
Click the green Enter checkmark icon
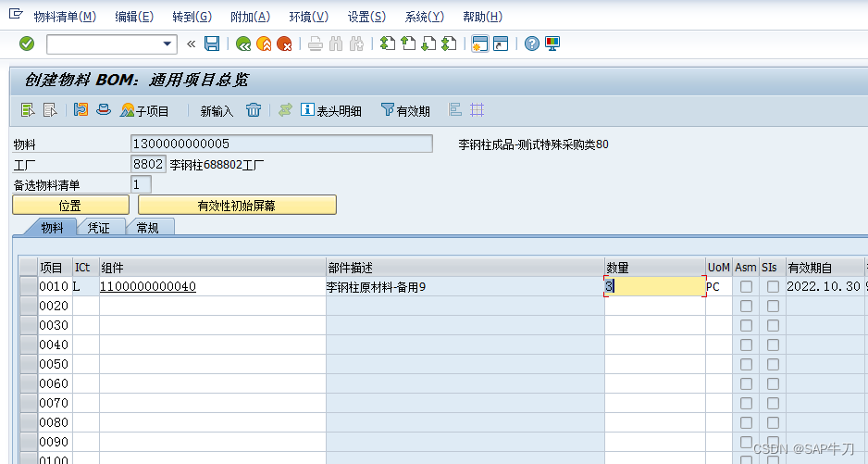click(27, 44)
